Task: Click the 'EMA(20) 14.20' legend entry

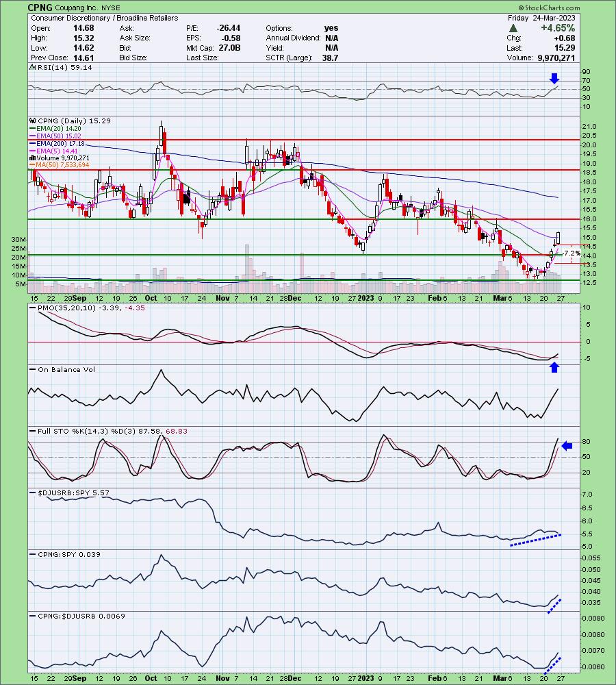Action: (x=58, y=129)
